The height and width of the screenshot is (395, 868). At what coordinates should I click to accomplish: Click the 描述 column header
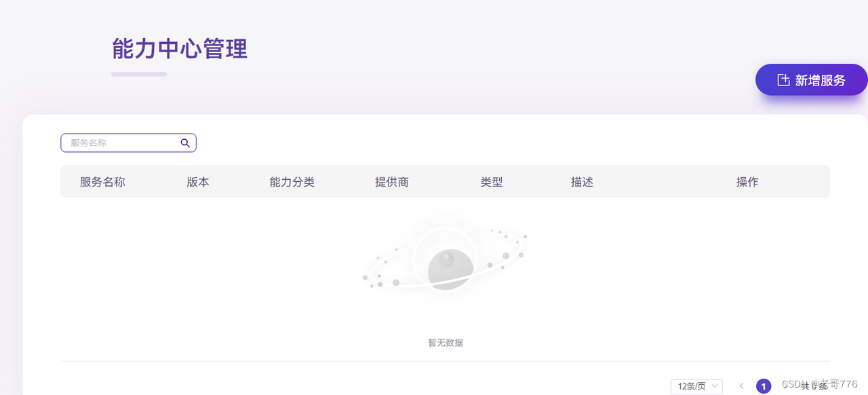[x=582, y=182]
